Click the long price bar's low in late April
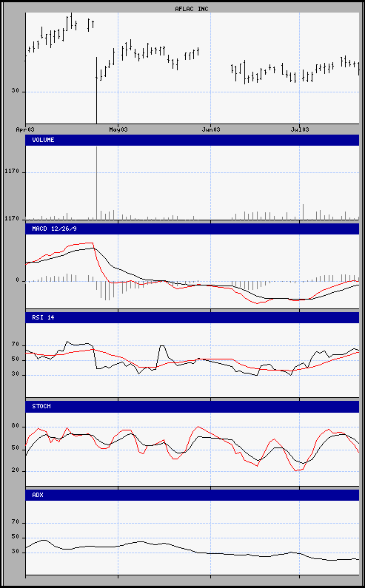Image resolution: width=365 pixels, height=588 pixels. click(96, 121)
